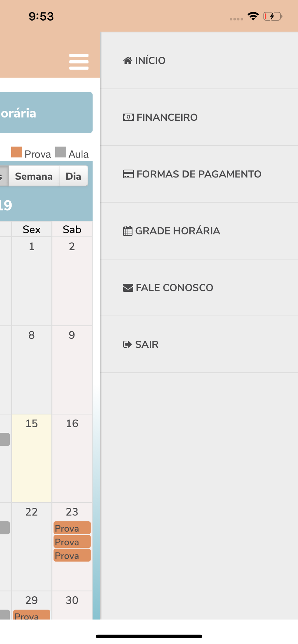The width and height of the screenshot is (298, 644).
Task: Open FORMAS DE PAGAMENTO menu entry
Action: click(x=199, y=174)
